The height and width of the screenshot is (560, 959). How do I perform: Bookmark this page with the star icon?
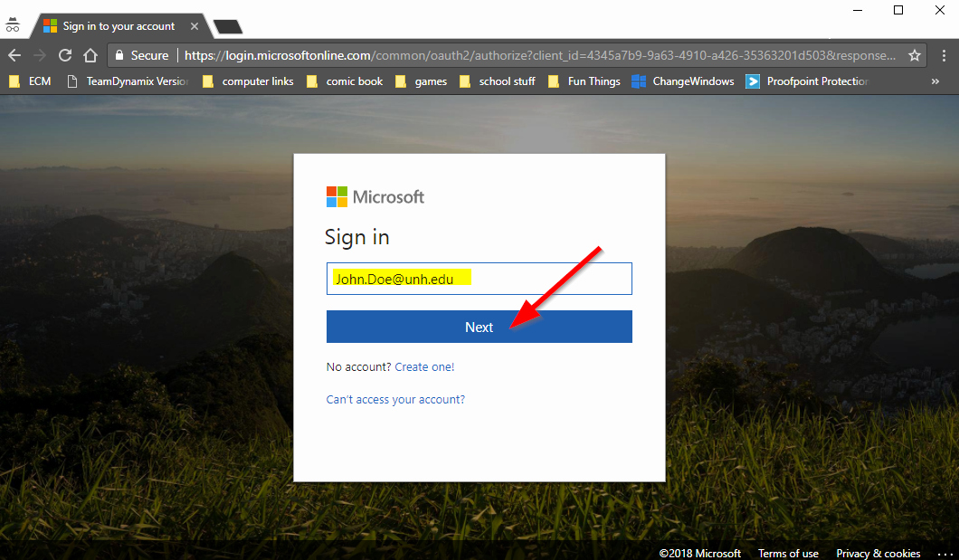point(915,55)
